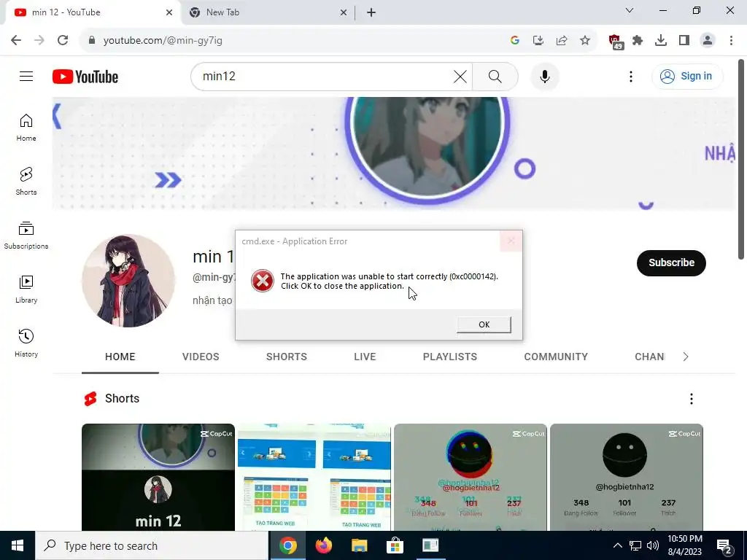Open Shorts section three-dot options
This screenshot has height=560, width=747.
(x=692, y=399)
